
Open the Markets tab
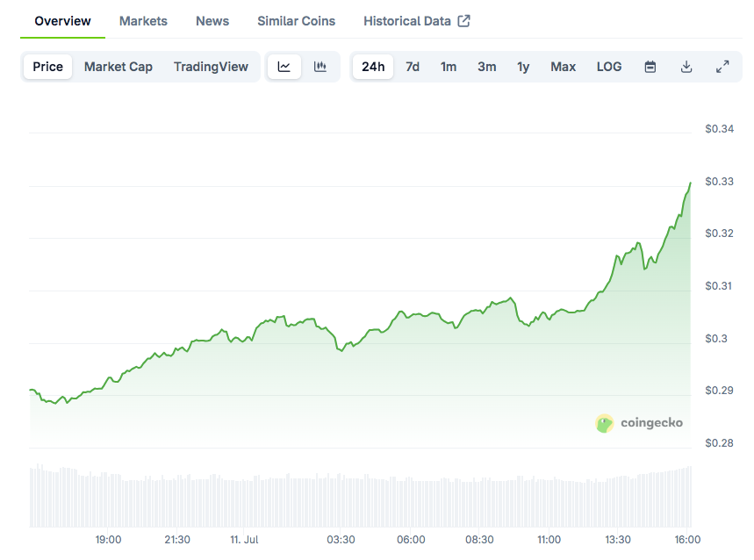click(x=143, y=21)
